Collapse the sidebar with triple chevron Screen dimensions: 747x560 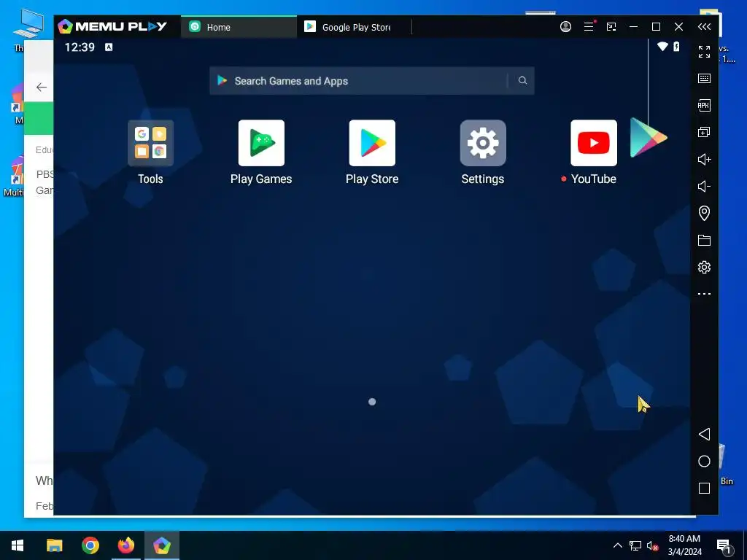(704, 27)
